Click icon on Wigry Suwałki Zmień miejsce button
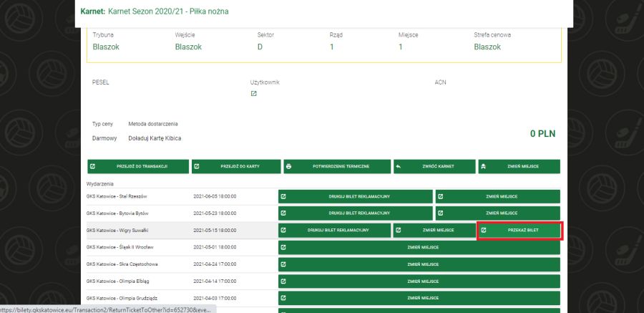The image size is (644, 313). pos(398,231)
